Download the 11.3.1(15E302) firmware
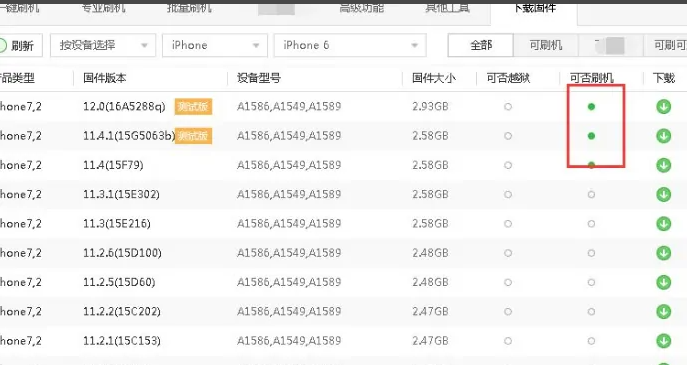 point(664,194)
